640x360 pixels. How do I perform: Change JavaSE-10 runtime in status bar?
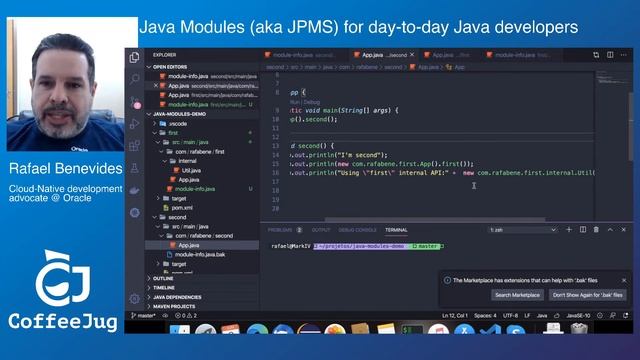click(578, 316)
